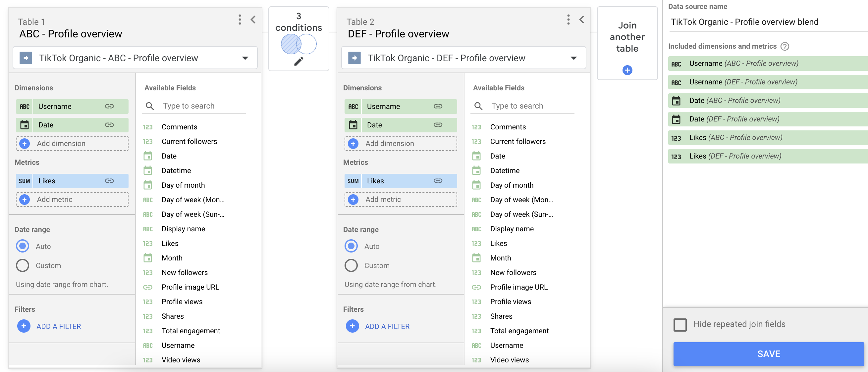Screen dimensions: 868x372
Task: Select Video views in Table 2 available fields
Action: point(510,360)
